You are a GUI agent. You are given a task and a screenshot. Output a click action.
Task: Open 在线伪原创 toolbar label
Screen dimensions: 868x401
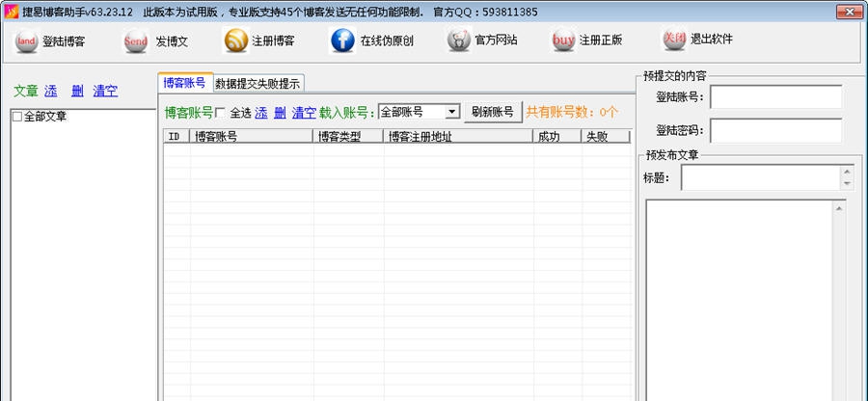(x=387, y=40)
